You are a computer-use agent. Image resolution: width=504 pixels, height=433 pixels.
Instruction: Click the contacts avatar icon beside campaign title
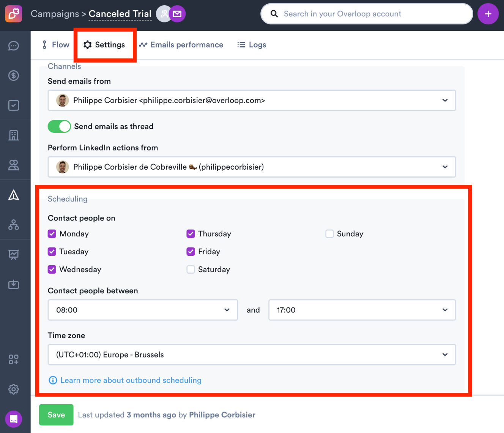click(164, 14)
